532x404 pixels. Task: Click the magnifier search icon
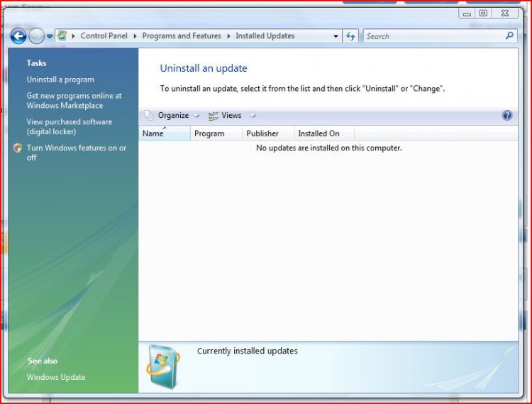coord(509,36)
